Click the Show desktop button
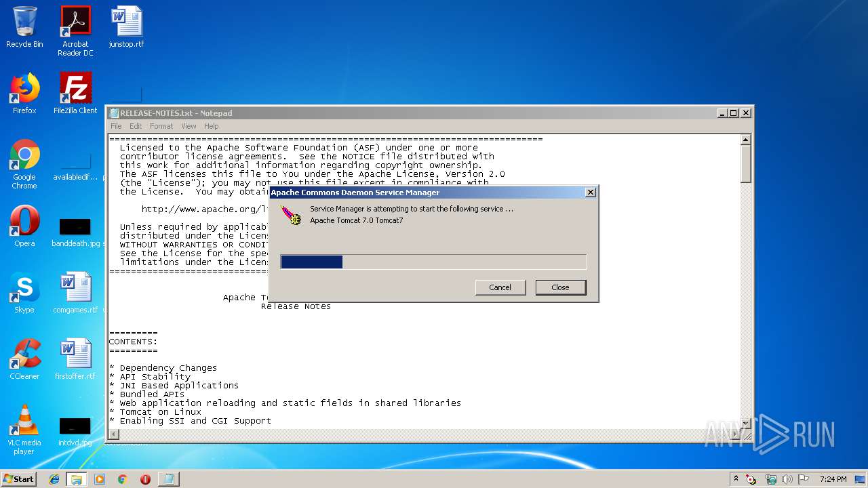The height and width of the screenshot is (488, 868). (860, 479)
